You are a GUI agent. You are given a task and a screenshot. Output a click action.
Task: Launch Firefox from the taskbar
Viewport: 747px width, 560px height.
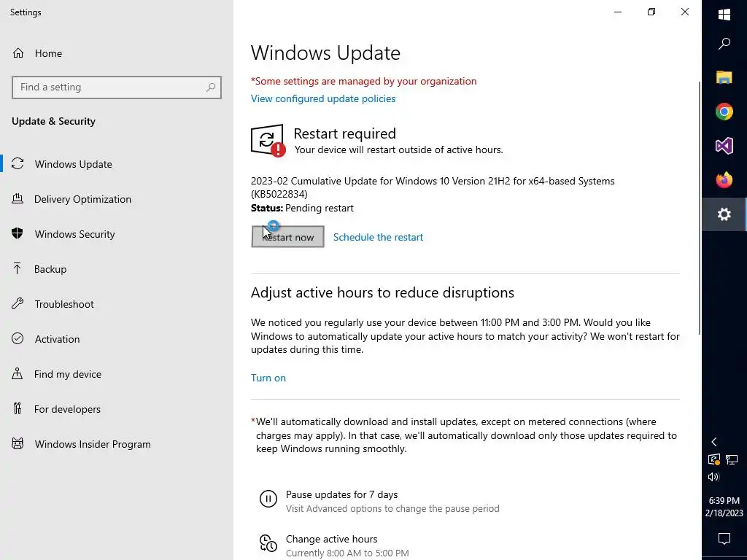(724, 180)
